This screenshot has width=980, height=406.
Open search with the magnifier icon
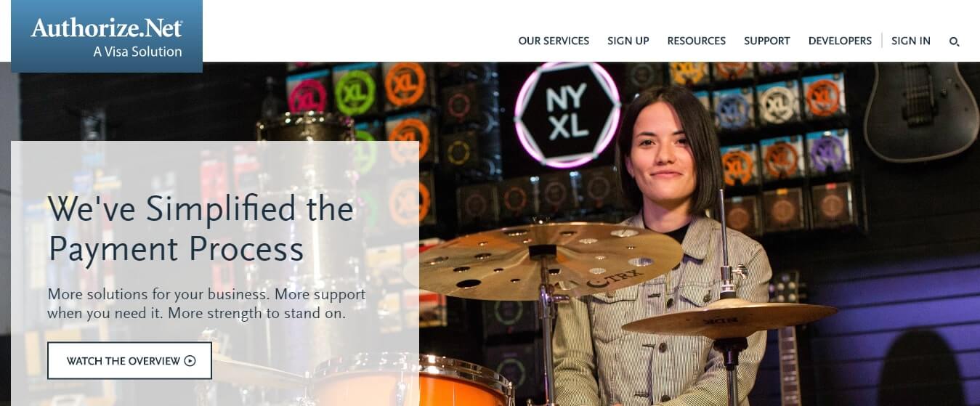[955, 41]
